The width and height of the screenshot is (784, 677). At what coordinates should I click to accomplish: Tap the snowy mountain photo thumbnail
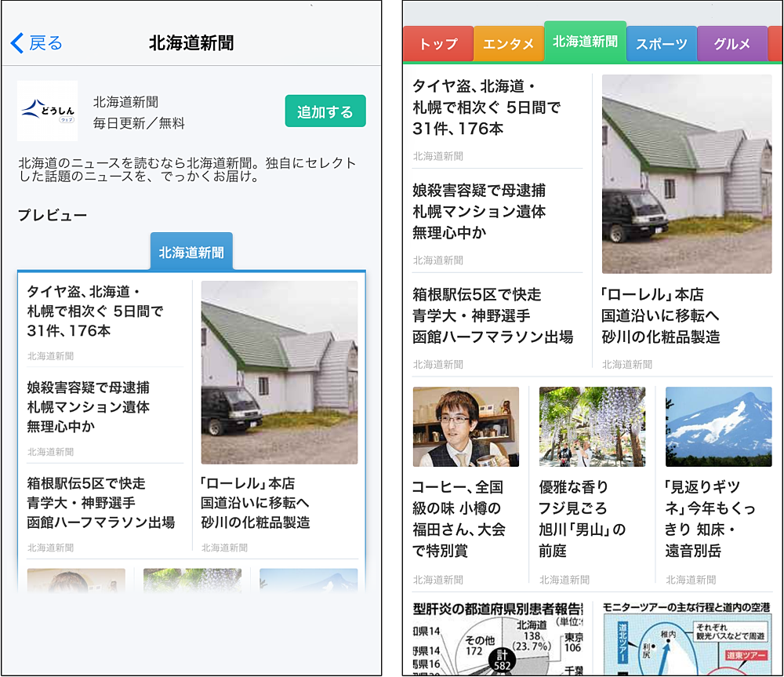(x=719, y=427)
